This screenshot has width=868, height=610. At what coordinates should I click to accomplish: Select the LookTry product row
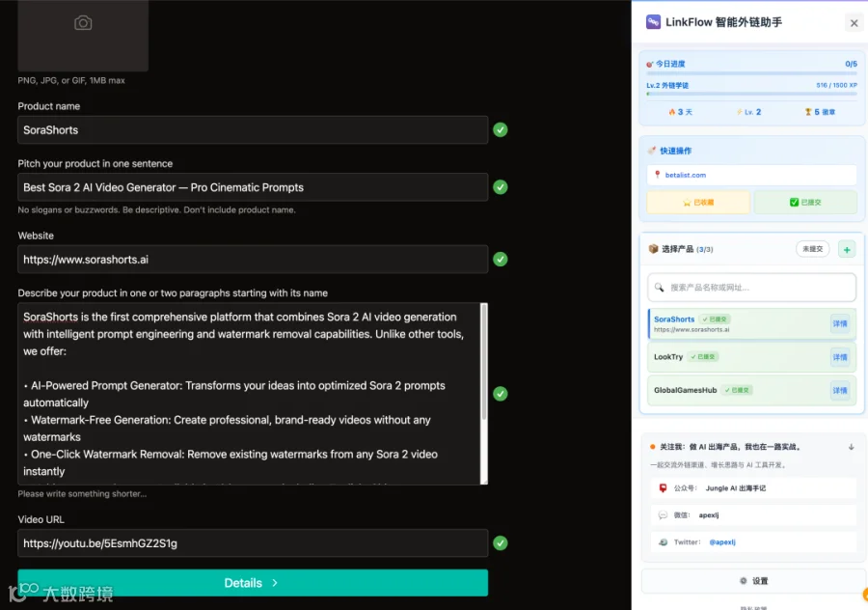point(751,357)
